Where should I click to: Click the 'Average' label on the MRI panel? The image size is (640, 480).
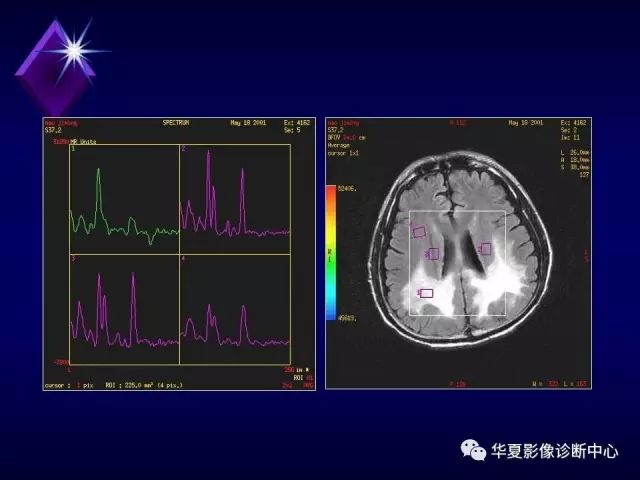(x=338, y=145)
